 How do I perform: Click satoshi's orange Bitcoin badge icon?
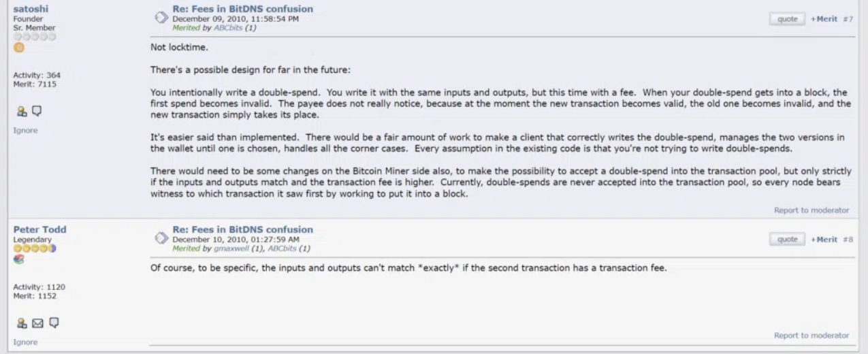[18, 48]
